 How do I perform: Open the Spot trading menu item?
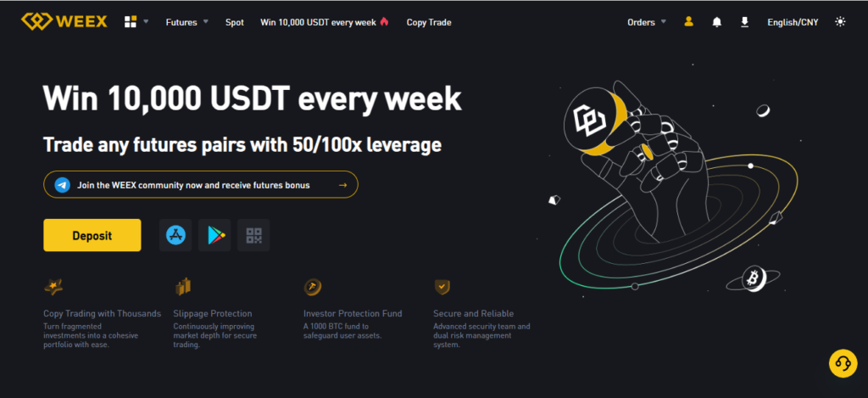(235, 22)
